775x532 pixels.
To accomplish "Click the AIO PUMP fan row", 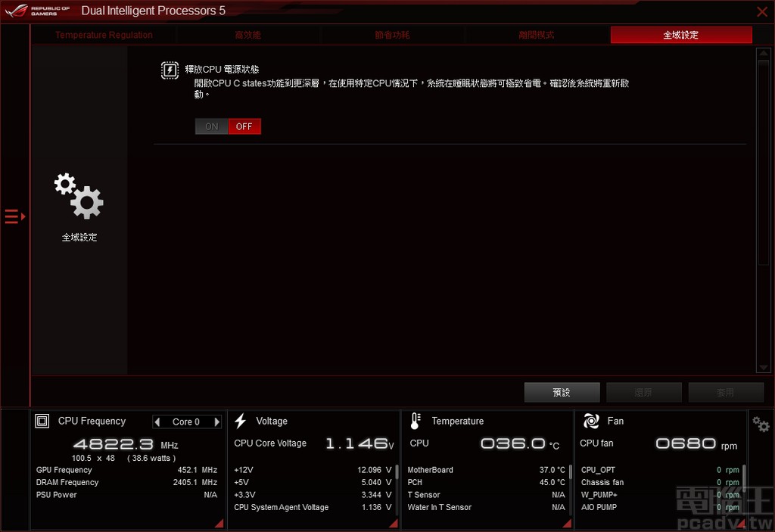I will (x=660, y=507).
